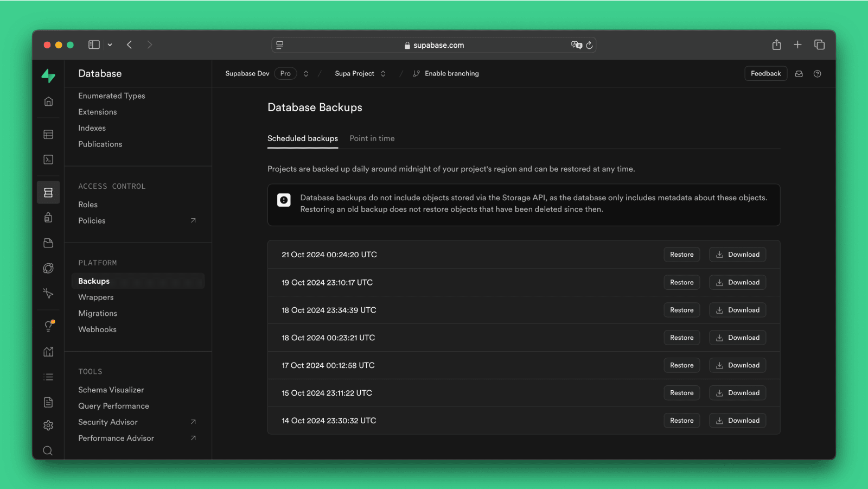Download the 15 Oct 2024 backup
This screenshot has width=868, height=489.
pos(737,393)
